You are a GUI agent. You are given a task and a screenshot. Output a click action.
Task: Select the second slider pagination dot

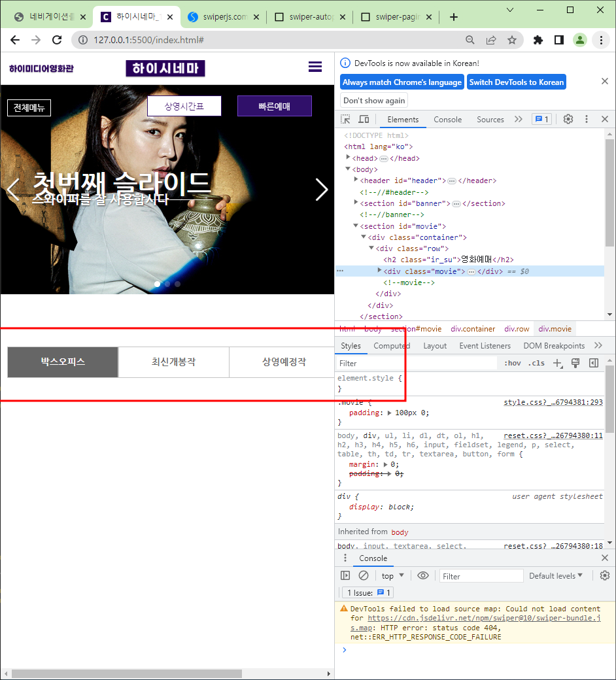pyautogui.click(x=167, y=284)
